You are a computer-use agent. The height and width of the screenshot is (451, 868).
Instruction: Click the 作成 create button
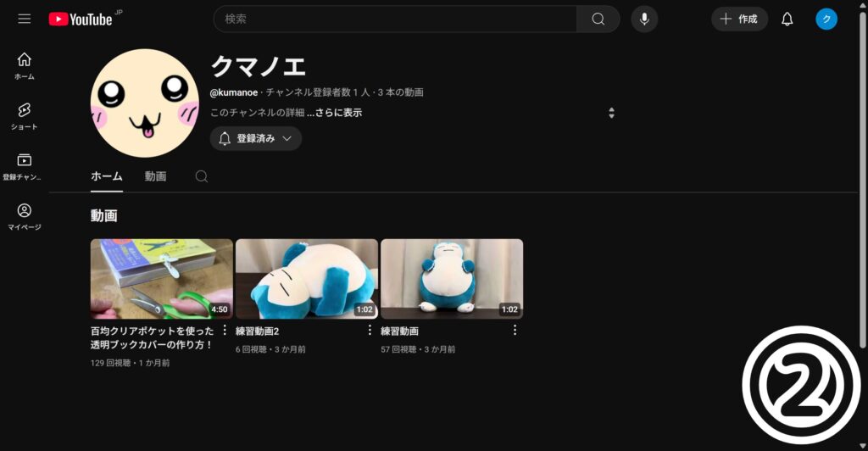coord(739,19)
